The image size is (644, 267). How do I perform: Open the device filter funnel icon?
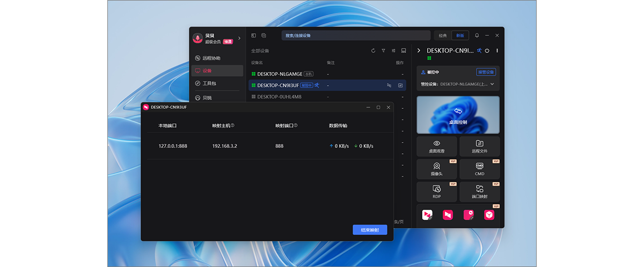point(383,51)
